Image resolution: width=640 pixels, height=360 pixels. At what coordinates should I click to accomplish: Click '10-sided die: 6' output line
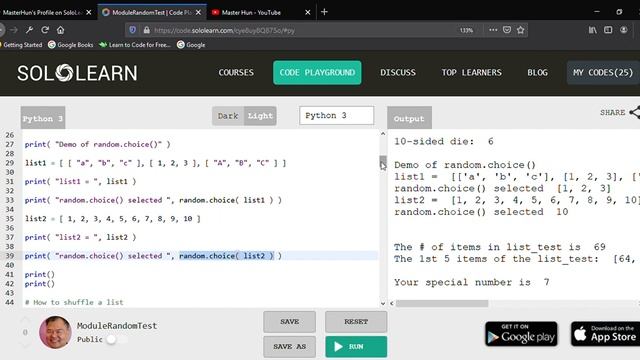[x=444, y=142]
